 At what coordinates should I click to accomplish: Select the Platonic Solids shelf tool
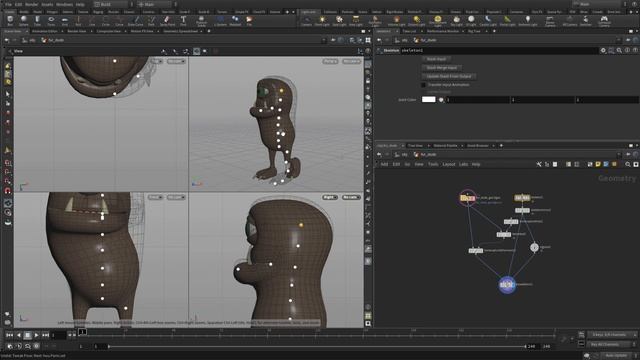click(x=201, y=21)
